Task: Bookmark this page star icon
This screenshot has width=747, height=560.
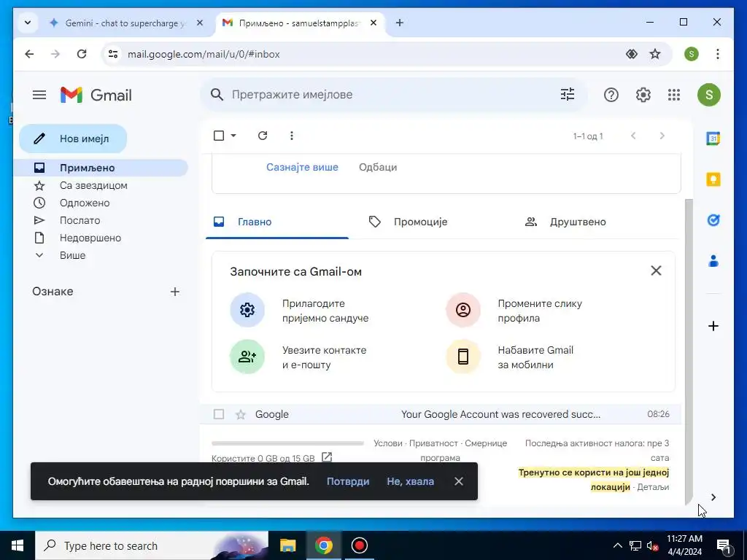Action: [655, 54]
